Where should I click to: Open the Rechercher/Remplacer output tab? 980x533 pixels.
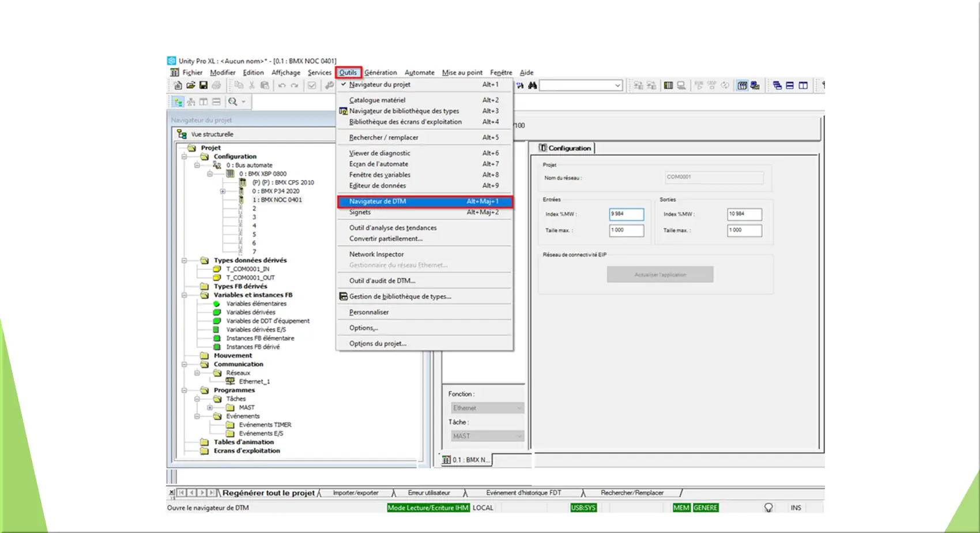tap(632, 493)
